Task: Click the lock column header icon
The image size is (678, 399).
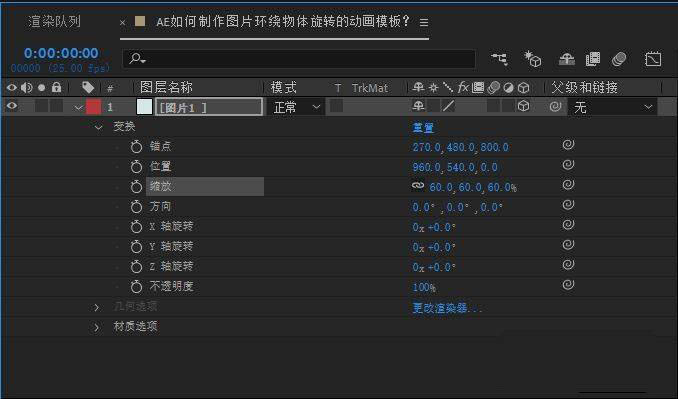Action: [x=57, y=87]
